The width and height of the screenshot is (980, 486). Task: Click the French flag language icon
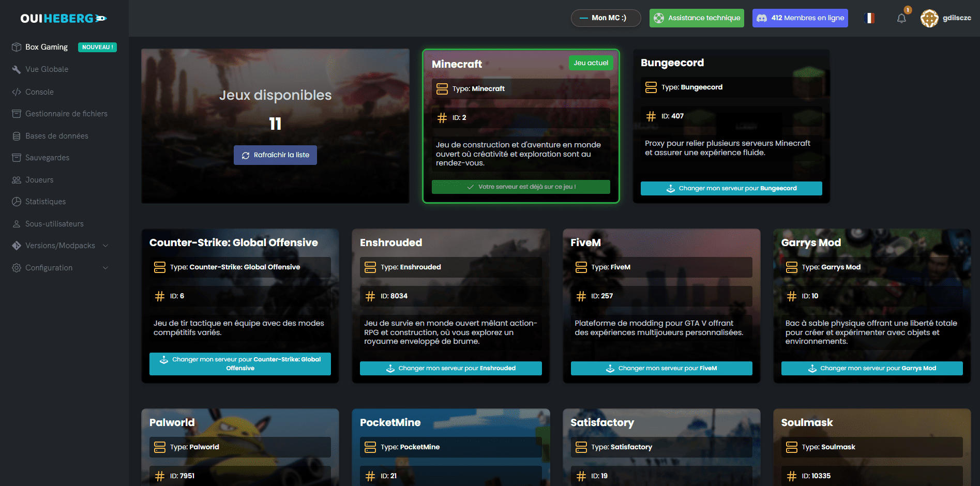tap(869, 18)
